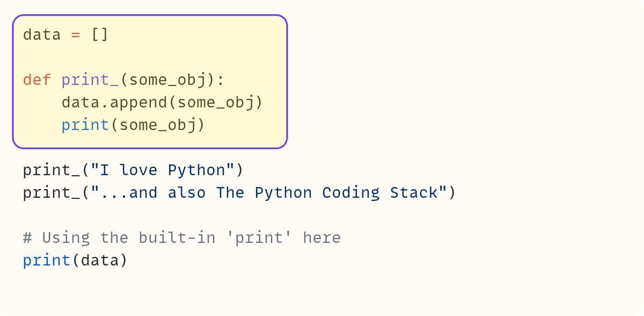644x316 pixels.
Task: Click the purple 'print_' function name
Action: (x=90, y=80)
